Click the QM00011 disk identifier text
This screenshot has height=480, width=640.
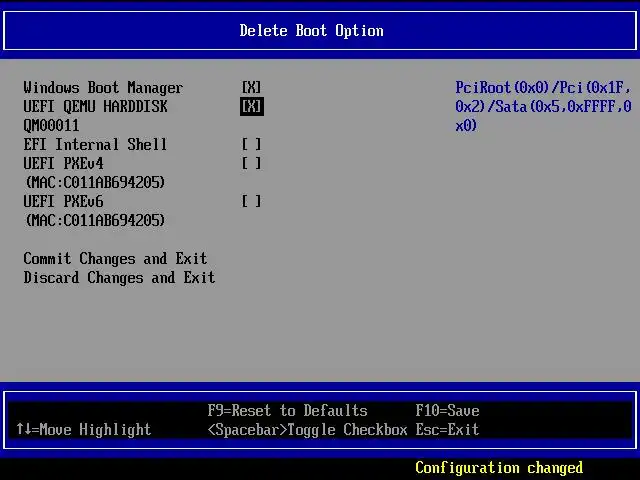pos(51,126)
